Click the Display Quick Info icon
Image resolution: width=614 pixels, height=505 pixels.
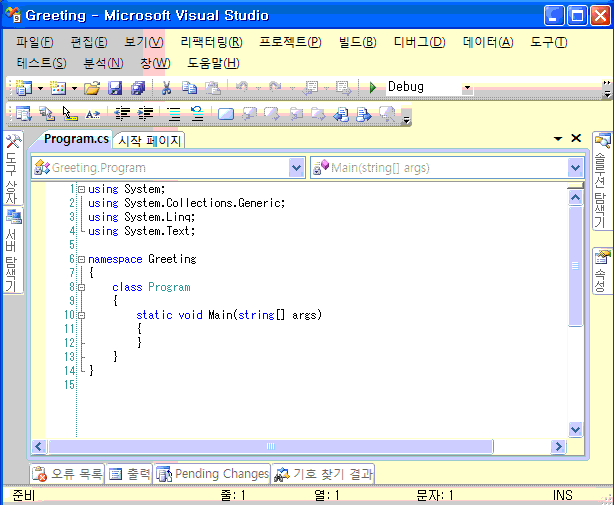[x=70, y=114]
